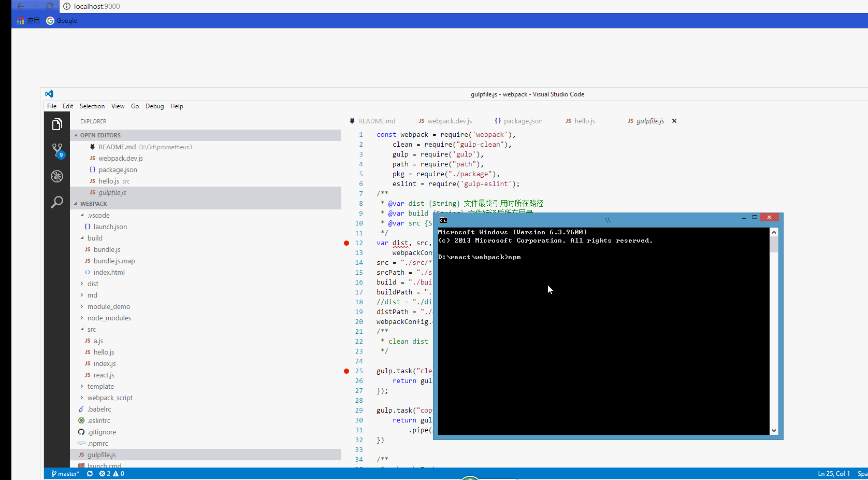The width and height of the screenshot is (868, 480).
Task: Toggle the breakpoint on line 12
Action: [x=346, y=243]
